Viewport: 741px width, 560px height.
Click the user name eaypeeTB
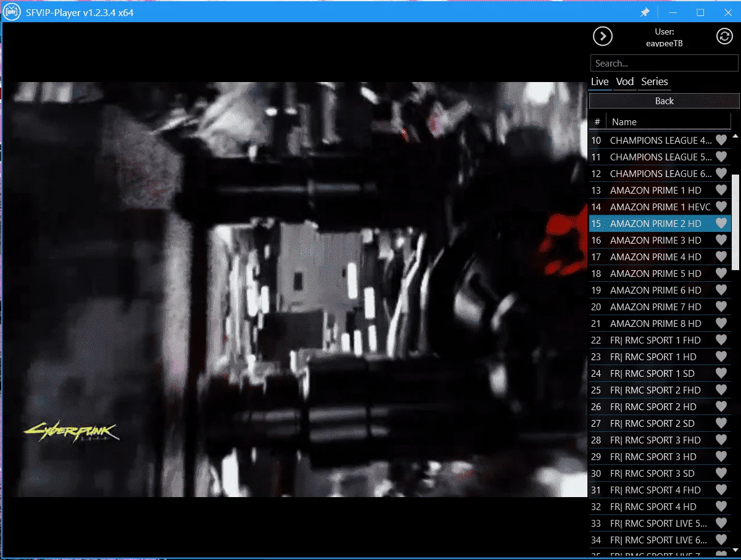point(664,43)
